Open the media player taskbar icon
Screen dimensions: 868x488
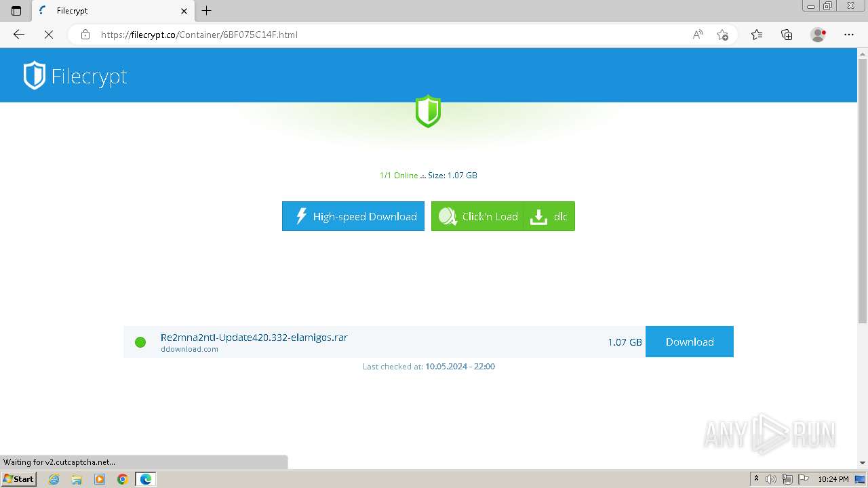[100, 479]
